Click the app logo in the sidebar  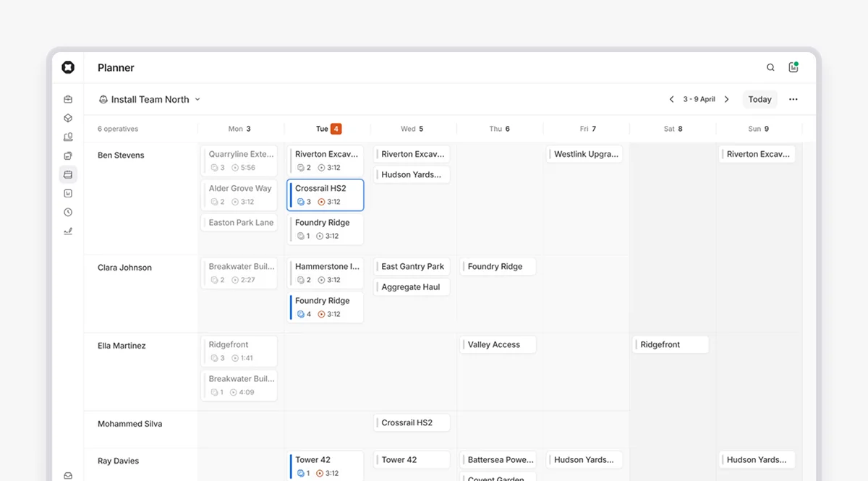point(68,67)
